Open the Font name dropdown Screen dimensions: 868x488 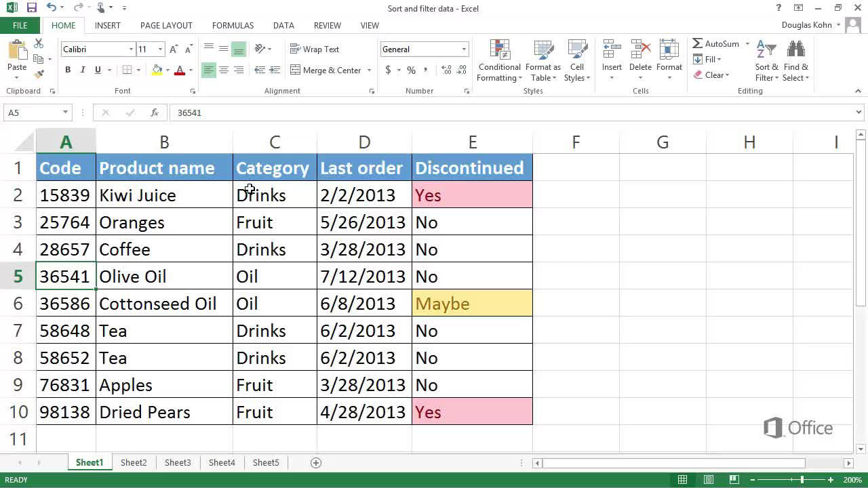coord(132,49)
